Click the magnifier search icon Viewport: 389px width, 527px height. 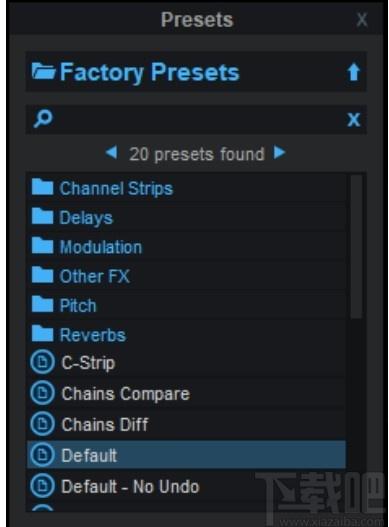point(43,119)
